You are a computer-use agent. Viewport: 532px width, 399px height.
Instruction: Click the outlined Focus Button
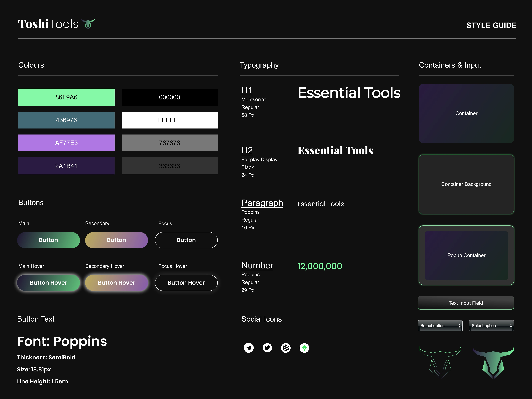point(186,240)
